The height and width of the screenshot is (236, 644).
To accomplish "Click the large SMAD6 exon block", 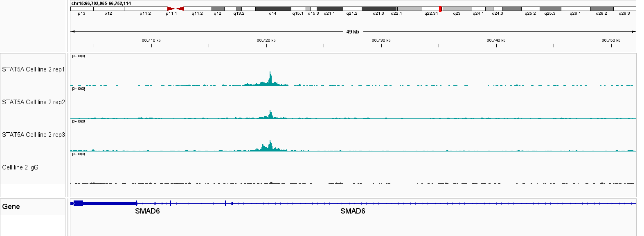I will (x=109, y=203).
